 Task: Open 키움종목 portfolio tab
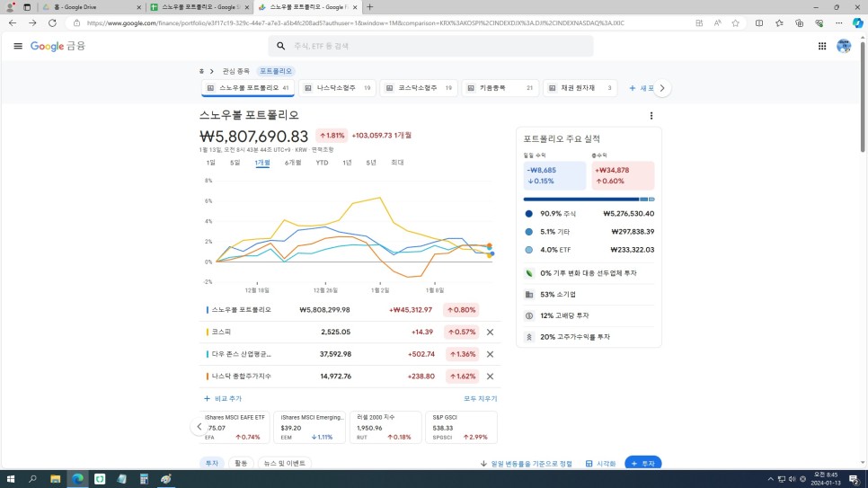500,88
